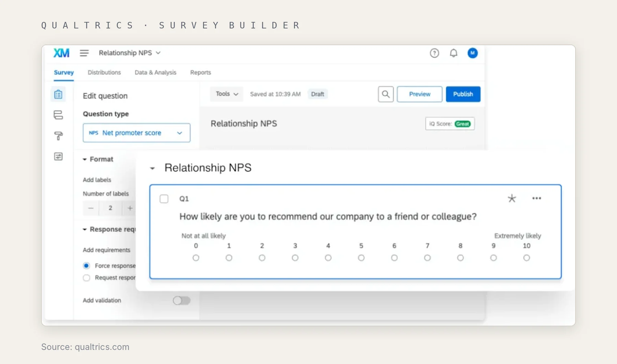Click the number of labels value field
The width and height of the screenshot is (617, 364).
coord(110,208)
